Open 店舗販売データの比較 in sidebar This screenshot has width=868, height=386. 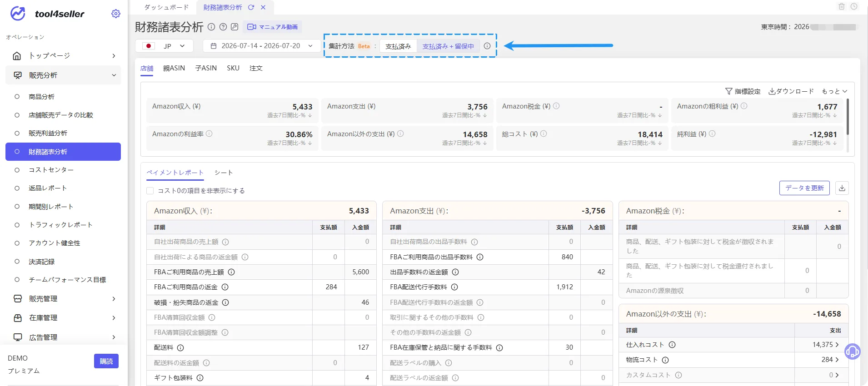coord(60,115)
